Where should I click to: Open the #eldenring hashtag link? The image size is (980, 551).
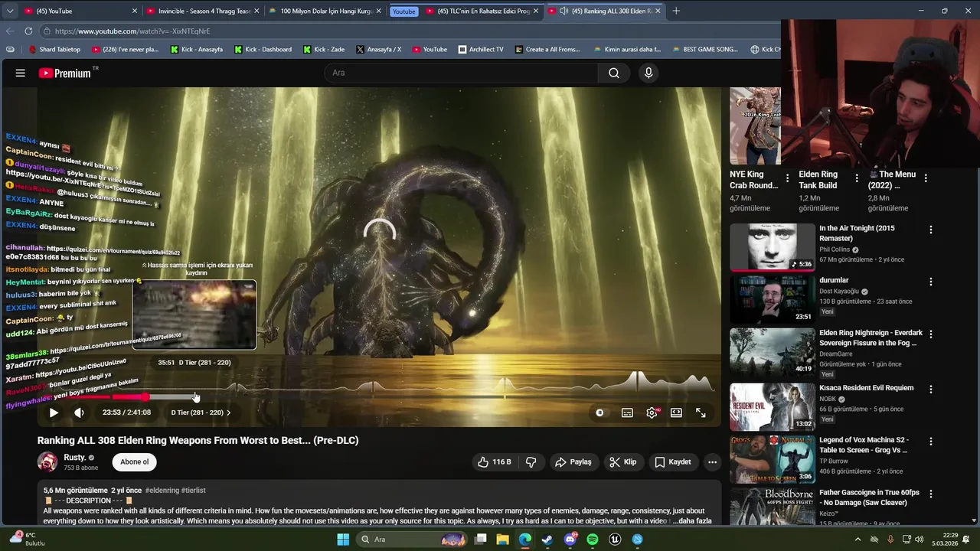click(162, 491)
